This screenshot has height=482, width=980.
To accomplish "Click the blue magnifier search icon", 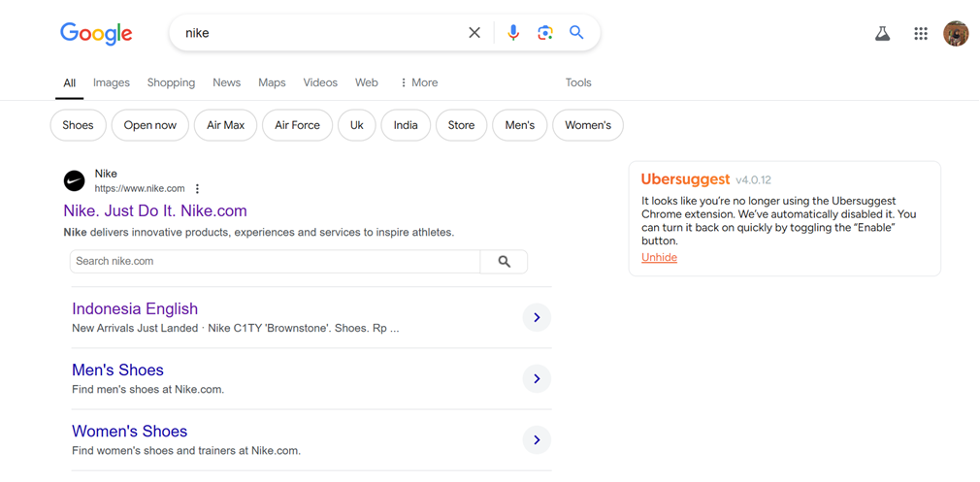I will pyautogui.click(x=576, y=32).
